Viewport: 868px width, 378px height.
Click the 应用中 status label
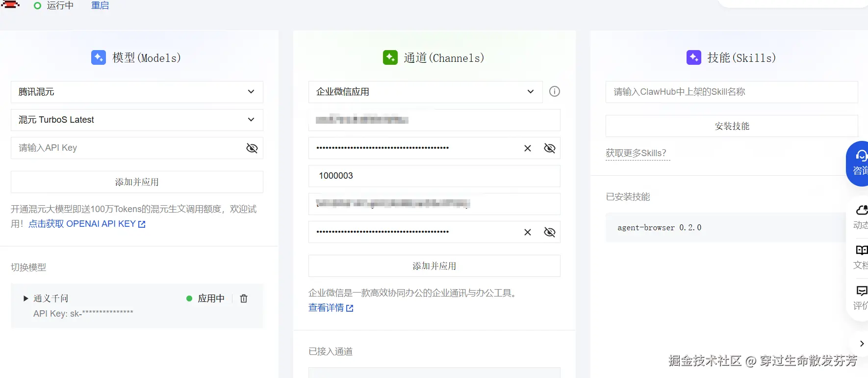211,298
